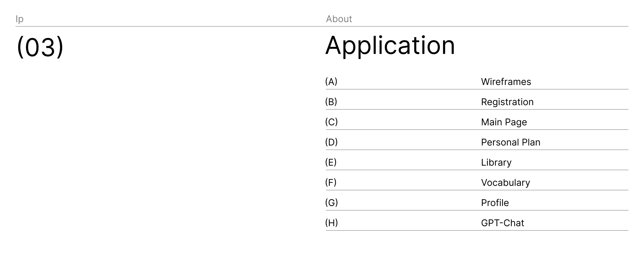This screenshot has width=644, height=277.
Task: Open the About header link
Action: click(339, 19)
